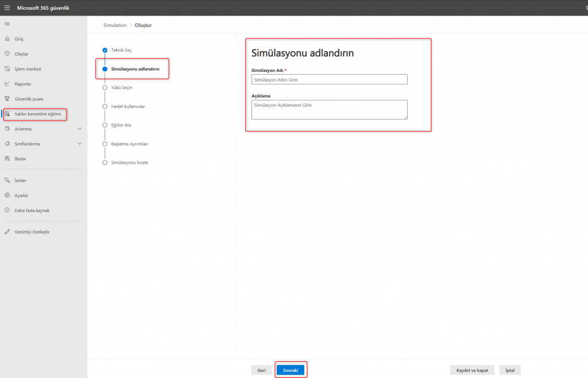Collapse the navigation hamburger menu
The image size is (588, 378).
[x=7, y=24]
